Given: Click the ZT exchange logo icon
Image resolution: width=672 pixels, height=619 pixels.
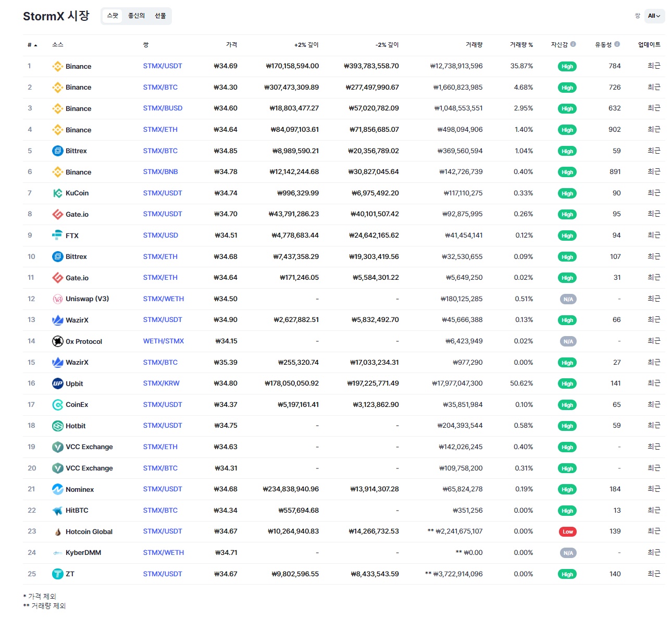Looking at the screenshot, I should (x=58, y=574).
